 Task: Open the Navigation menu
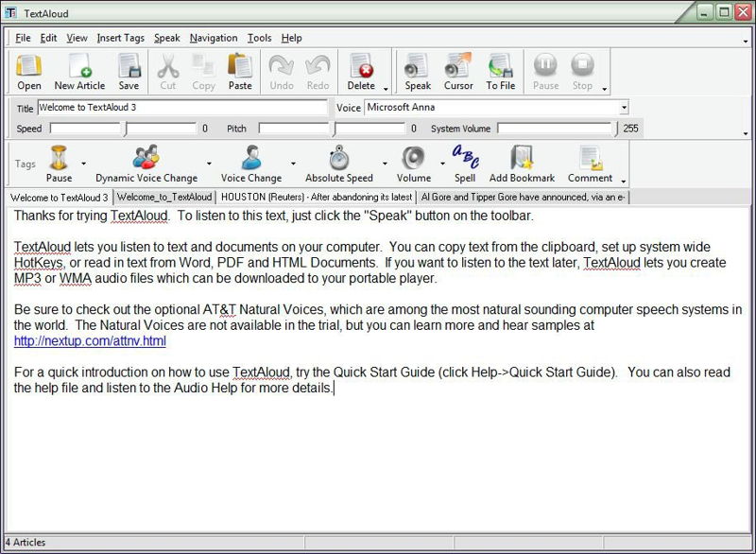(213, 38)
